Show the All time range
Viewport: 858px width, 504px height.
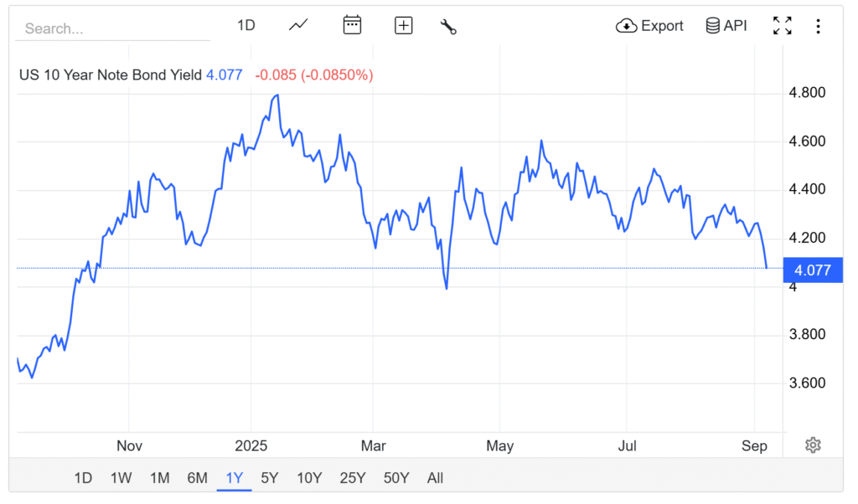click(435, 478)
